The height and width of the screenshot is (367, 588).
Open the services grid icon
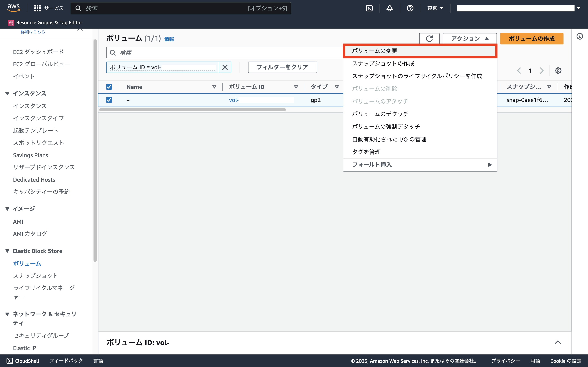pyautogui.click(x=37, y=8)
